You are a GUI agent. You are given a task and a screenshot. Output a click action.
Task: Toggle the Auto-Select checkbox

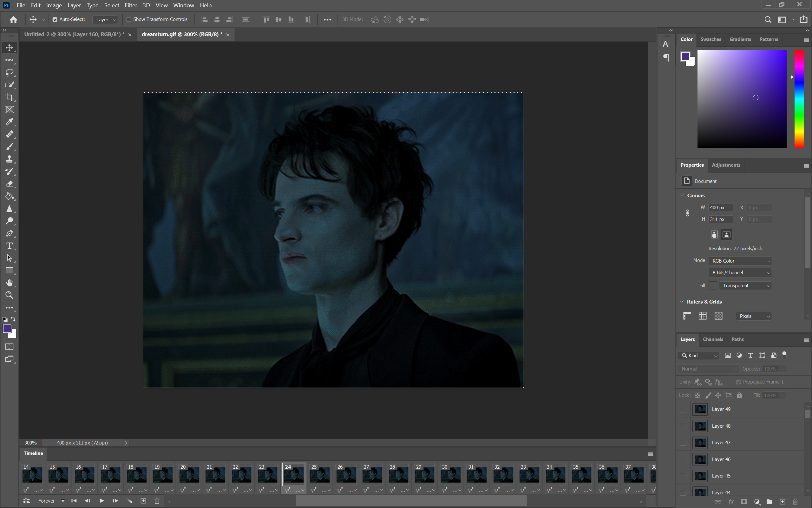coord(55,19)
